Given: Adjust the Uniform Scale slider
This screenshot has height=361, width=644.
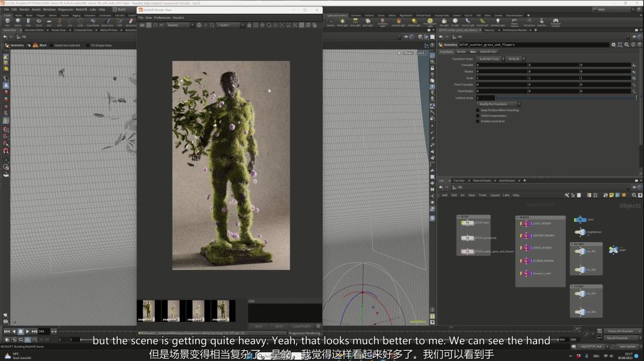Looking at the screenshot, I should click(x=567, y=97).
